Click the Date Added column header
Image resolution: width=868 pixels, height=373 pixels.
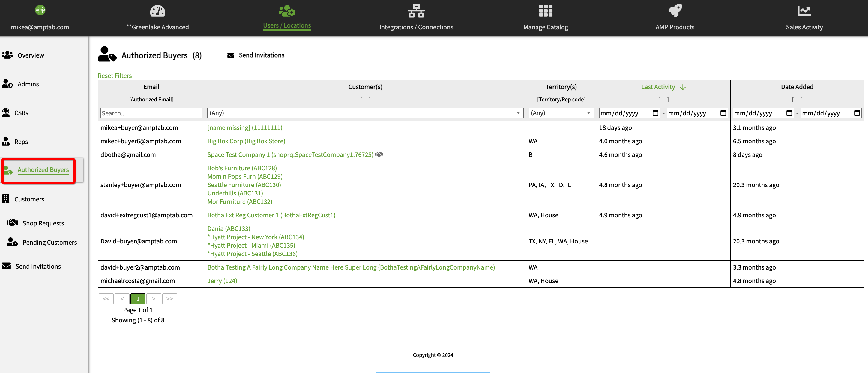[x=797, y=87]
